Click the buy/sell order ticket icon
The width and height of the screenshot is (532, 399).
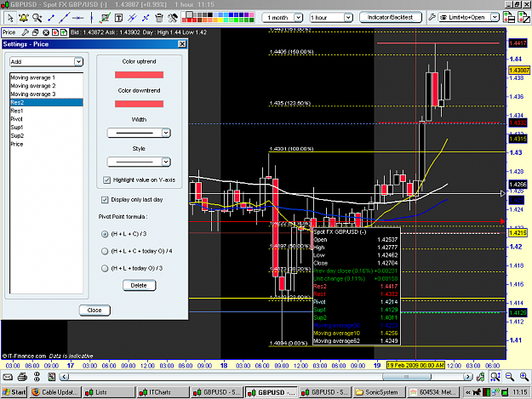[508, 17]
